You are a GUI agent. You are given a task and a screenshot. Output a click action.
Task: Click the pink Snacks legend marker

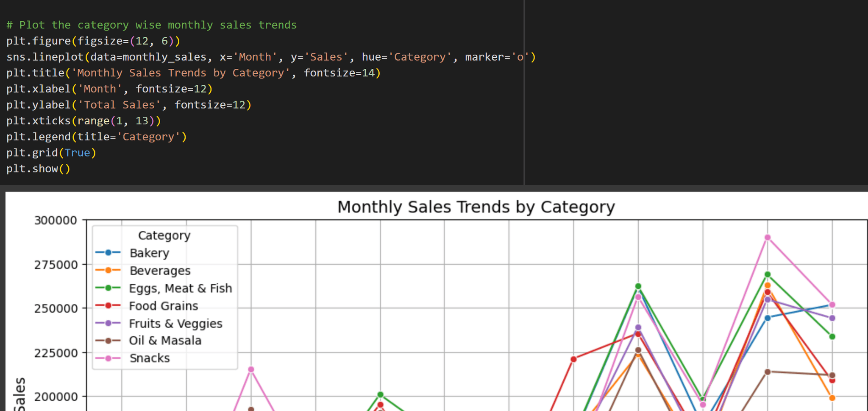[x=108, y=358]
